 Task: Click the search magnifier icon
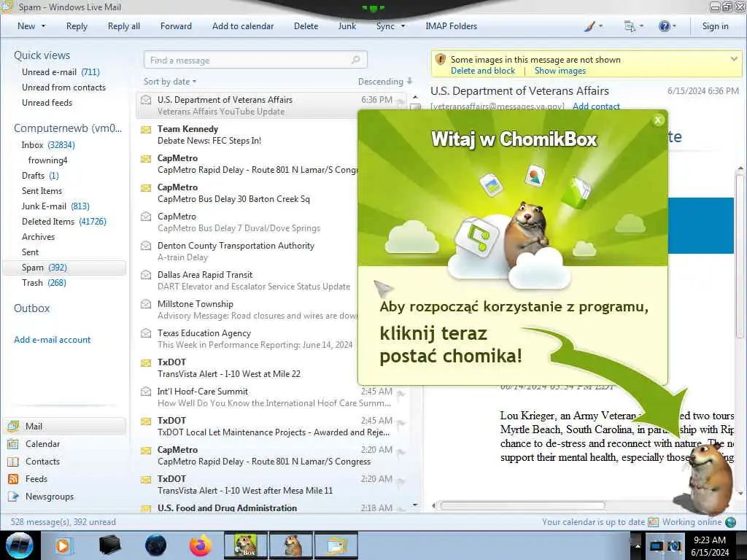pyautogui.click(x=355, y=60)
